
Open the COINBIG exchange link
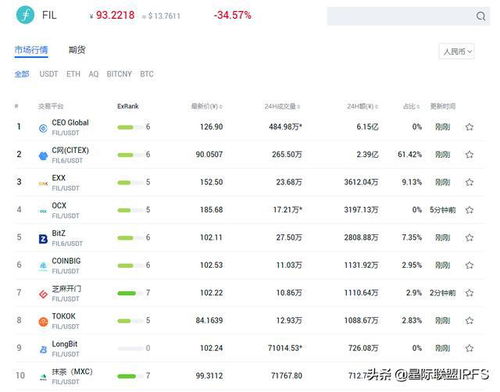click(x=66, y=261)
